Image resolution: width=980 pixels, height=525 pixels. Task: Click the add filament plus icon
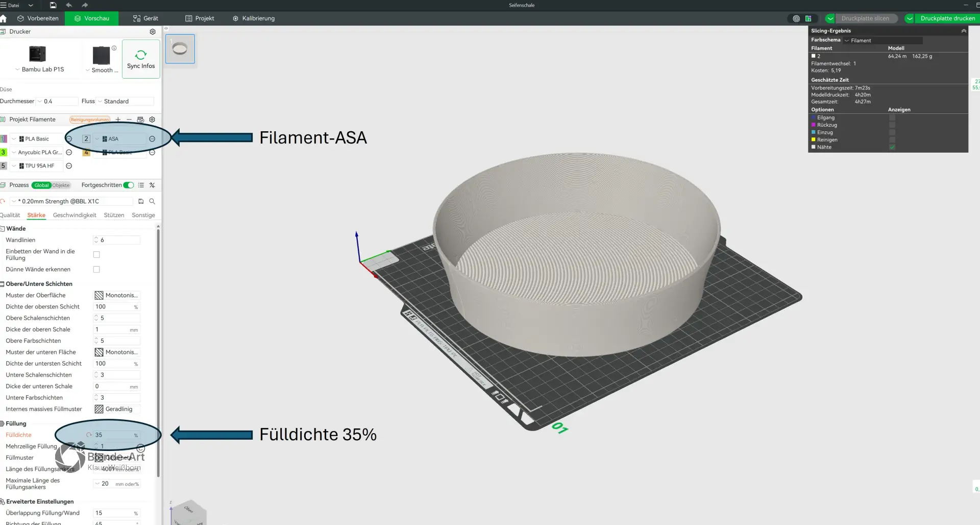click(x=118, y=120)
